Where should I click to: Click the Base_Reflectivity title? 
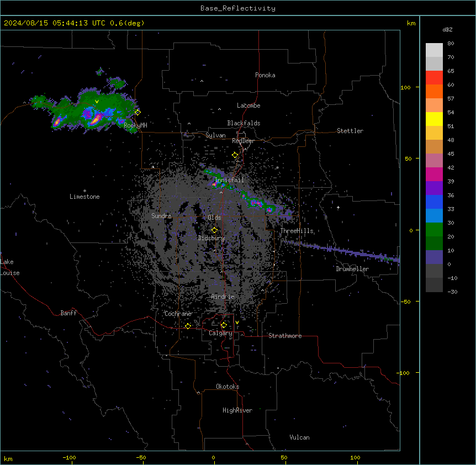[x=238, y=8]
